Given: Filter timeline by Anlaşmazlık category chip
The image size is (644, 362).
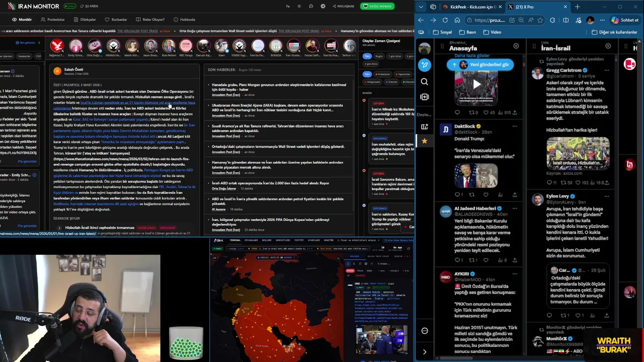Looking at the screenshot, I should pos(373,81).
